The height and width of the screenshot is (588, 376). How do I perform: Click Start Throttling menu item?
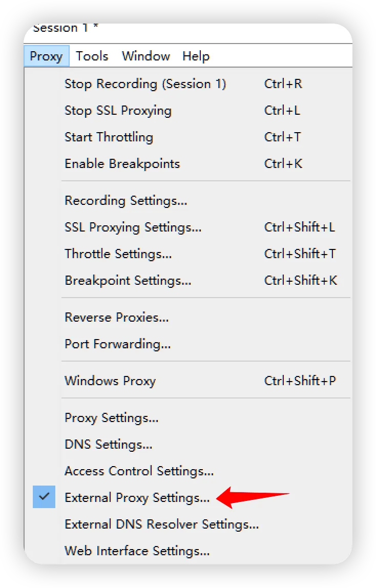coord(109,137)
